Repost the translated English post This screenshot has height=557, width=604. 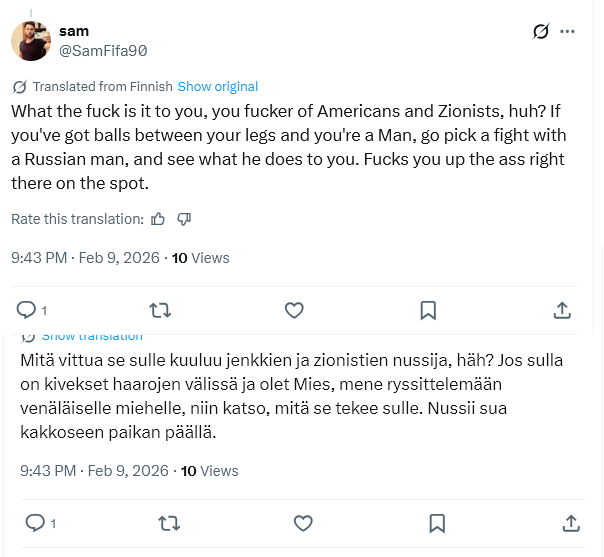coord(159,310)
